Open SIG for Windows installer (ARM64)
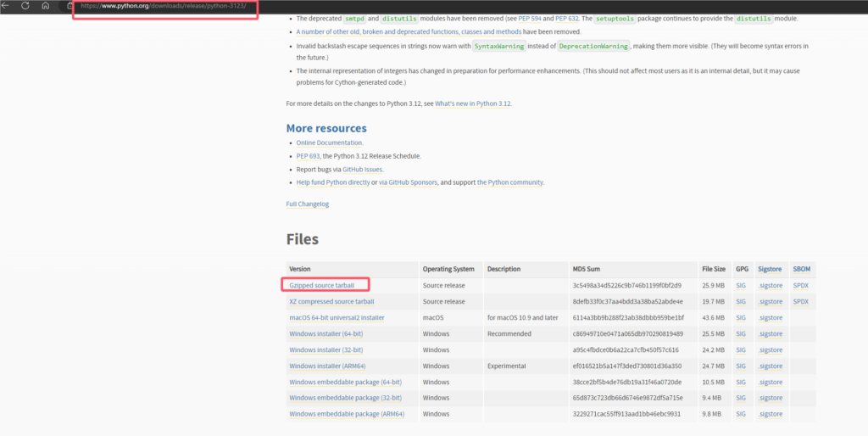868x436 pixels. coord(741,366)
